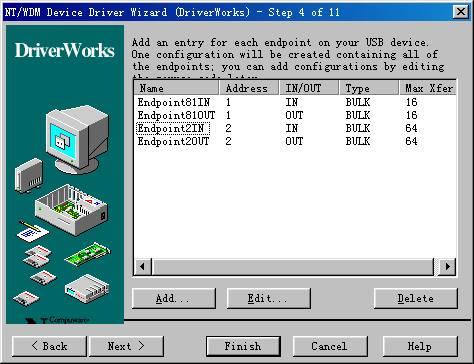Cancel the driver wizard
Screen dimensions: 474x364
pos(330,346)
